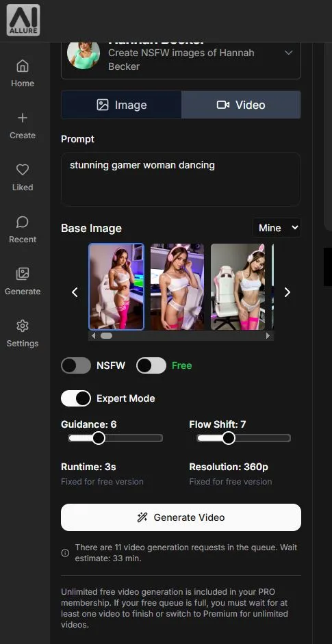The height and width of the screenshot is (644, 332).
Task: Switch to the Video tab
Action: [241, 105]
